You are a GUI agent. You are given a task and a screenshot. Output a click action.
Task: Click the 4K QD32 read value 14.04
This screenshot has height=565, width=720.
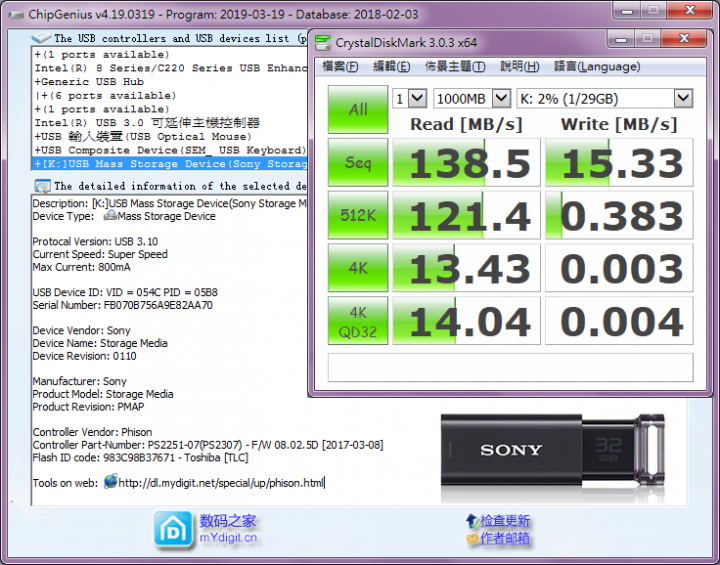click(x=466, y=321)
